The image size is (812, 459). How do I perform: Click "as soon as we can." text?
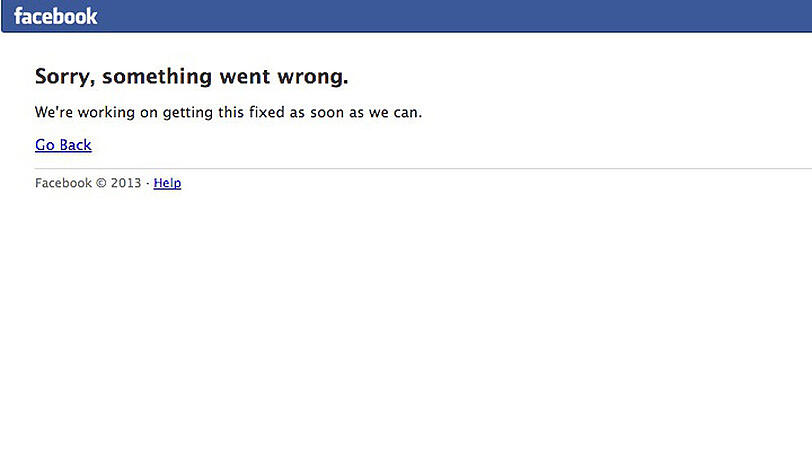tap(356, 112)
